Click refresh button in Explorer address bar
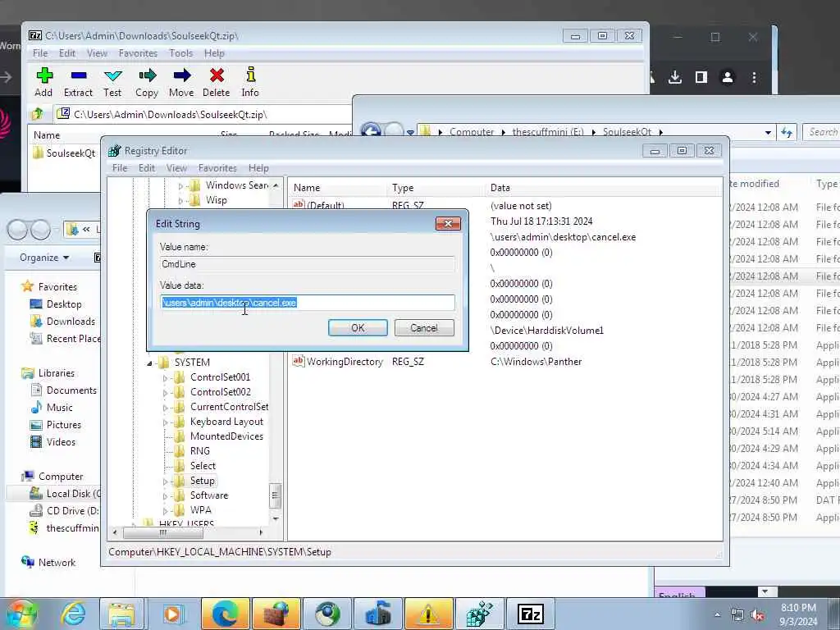Image resolution: width=840 pixels, height=630 pixels. click(787, 132)
